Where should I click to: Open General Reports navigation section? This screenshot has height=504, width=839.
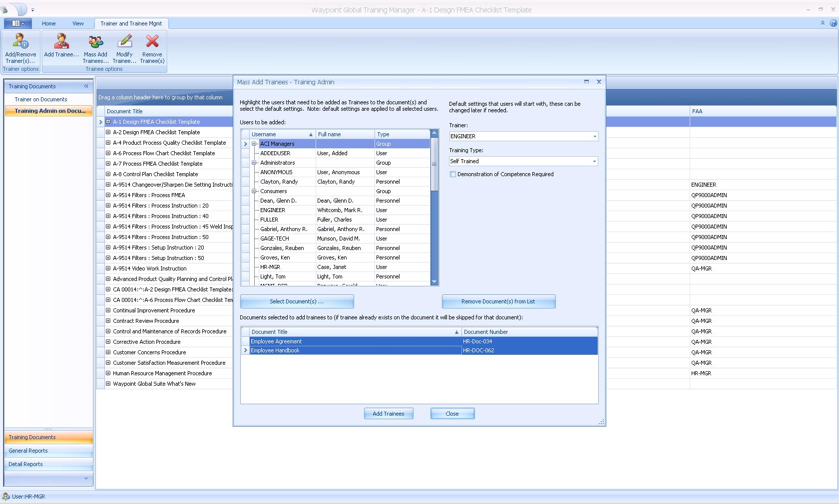point(48,451)
